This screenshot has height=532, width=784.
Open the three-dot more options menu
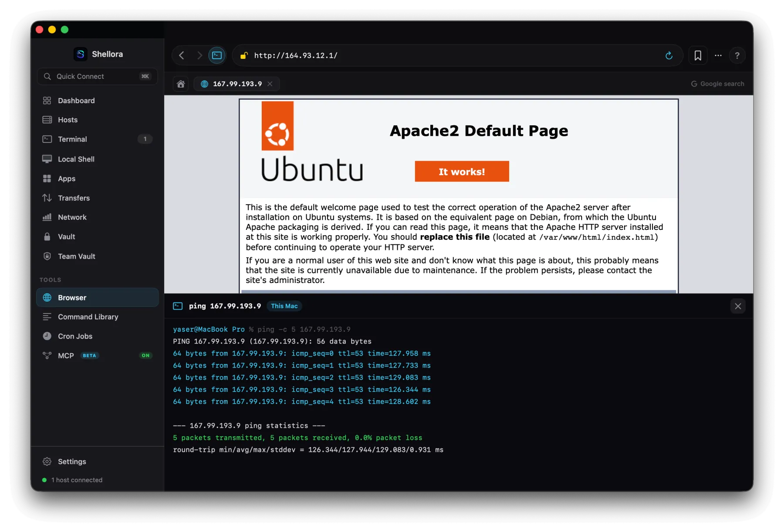tap(718, 55)
